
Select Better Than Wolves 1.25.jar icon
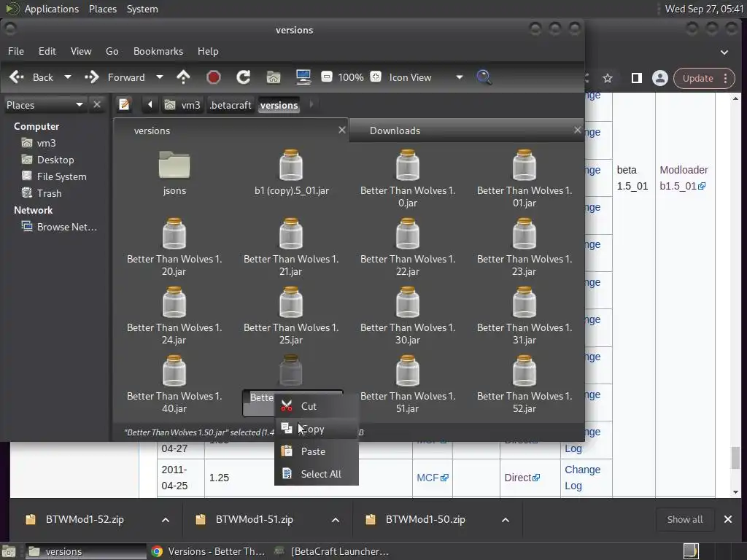point(291,303)
